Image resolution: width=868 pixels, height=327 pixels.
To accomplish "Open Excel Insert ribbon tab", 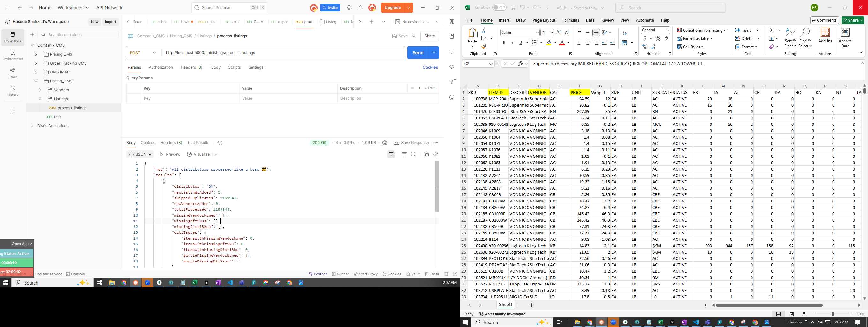I will tap(504, 20).
